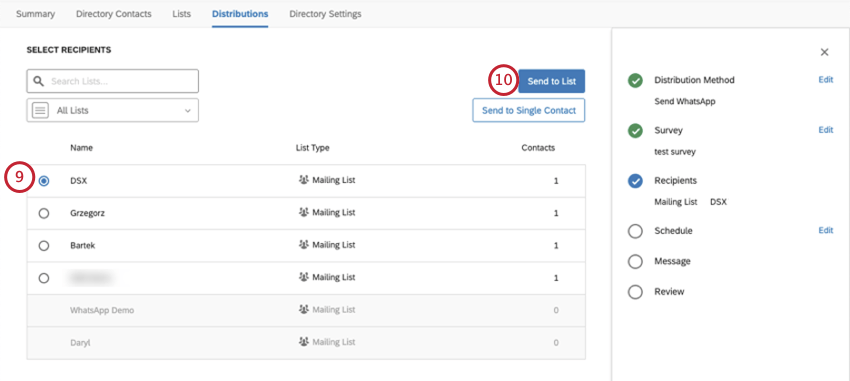Click the Review step circle icon
Image resolution: width=850 pixels, height=381 pixels.
635,292
